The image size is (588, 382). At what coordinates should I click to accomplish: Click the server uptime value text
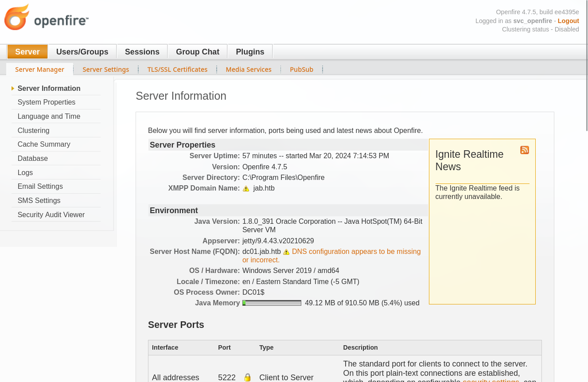pos(315,156)
